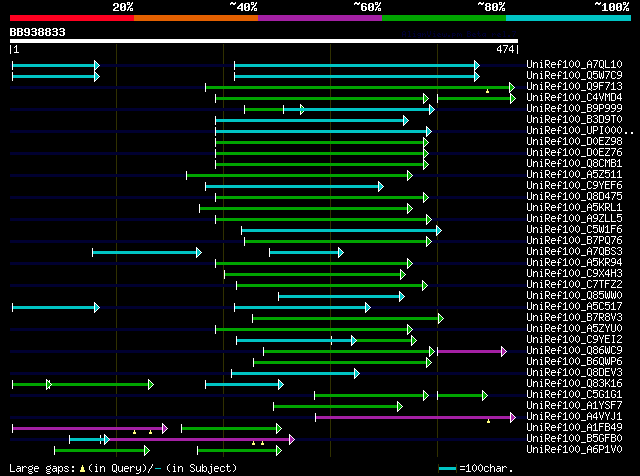Select the UniRef100_Q86WC9 label
Screen dimensions: 640x476
coord(574,351)
